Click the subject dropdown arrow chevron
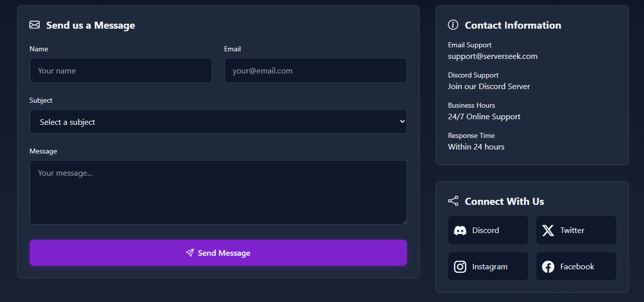 (402, 122)
